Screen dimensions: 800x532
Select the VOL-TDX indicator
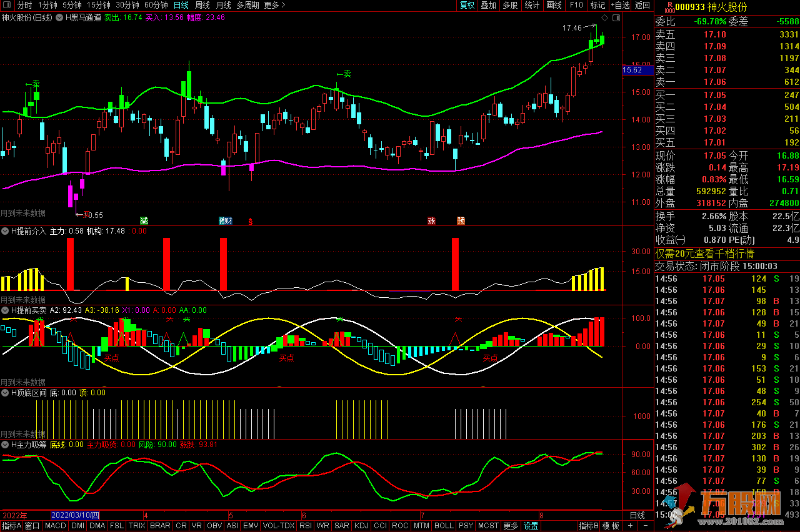click(x=279, y=526)
